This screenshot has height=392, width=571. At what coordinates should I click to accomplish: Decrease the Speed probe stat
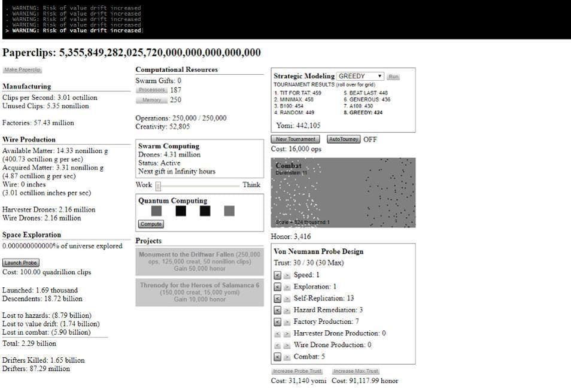pos(277,275)
